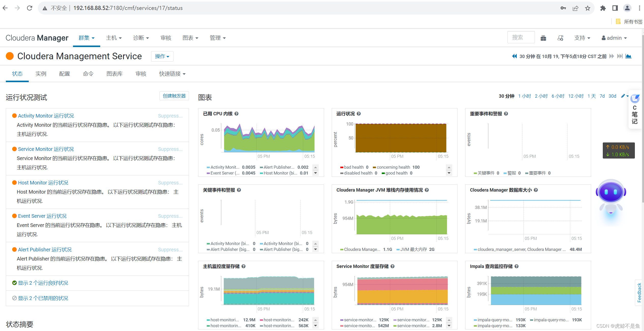Open running commands icon beside support menu
Image resolution: width=644 pixels, height=331 pixels.
(x=560, y=38)
